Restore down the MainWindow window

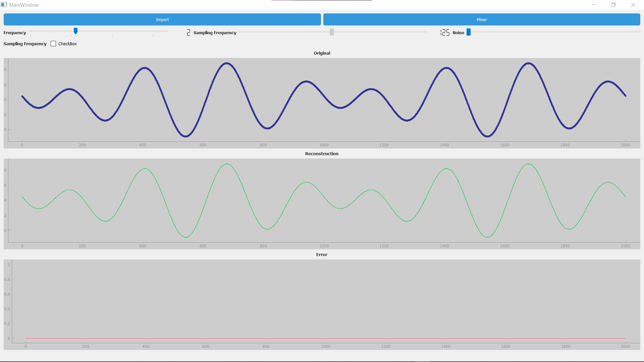(x=613, y=5)
